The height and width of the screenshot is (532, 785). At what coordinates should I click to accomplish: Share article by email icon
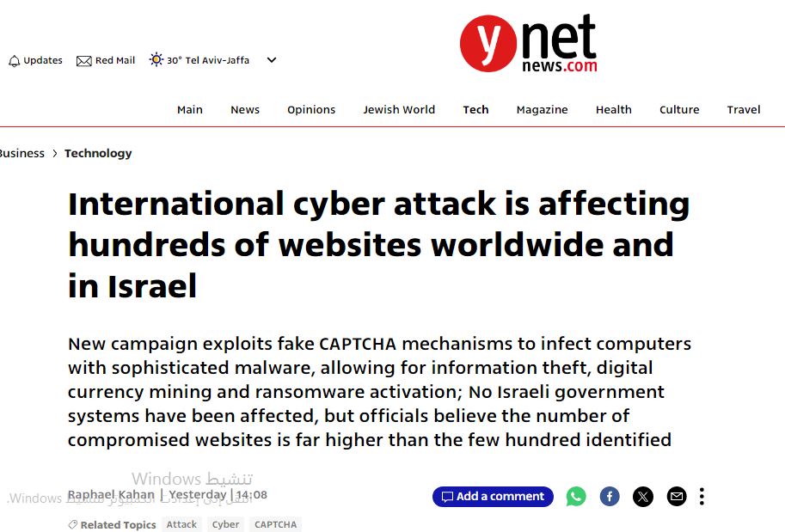click(677, 497)
